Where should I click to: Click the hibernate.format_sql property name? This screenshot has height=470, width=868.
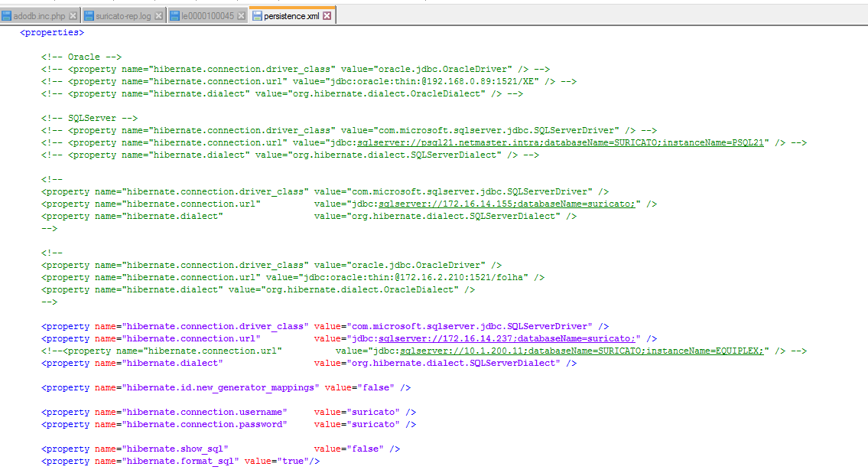[180, 461]
